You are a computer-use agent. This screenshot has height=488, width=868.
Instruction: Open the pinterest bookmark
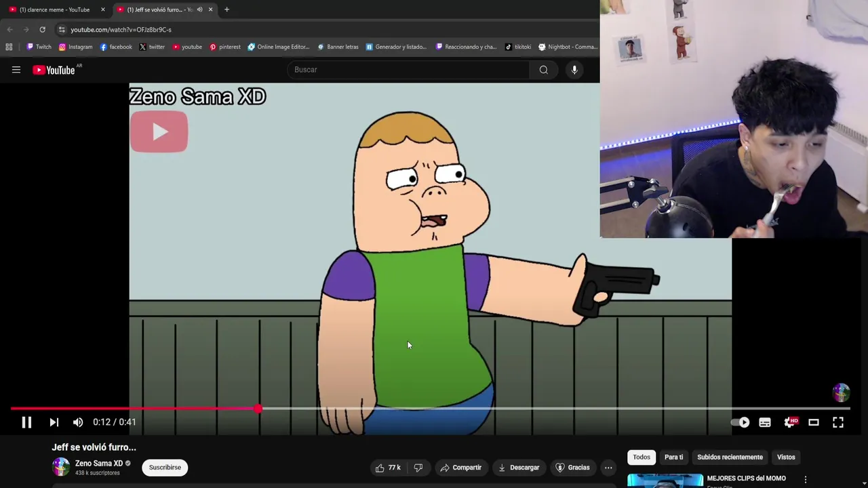(225, 47)
